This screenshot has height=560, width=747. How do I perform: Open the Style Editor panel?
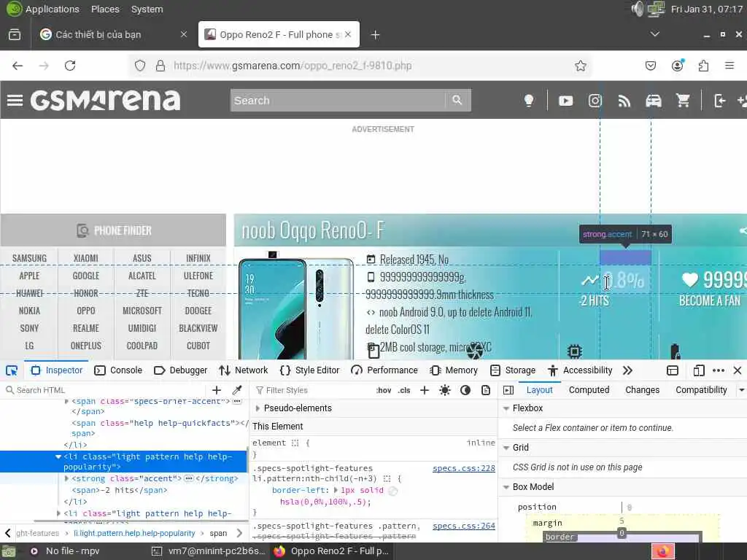tap(310, 370)
